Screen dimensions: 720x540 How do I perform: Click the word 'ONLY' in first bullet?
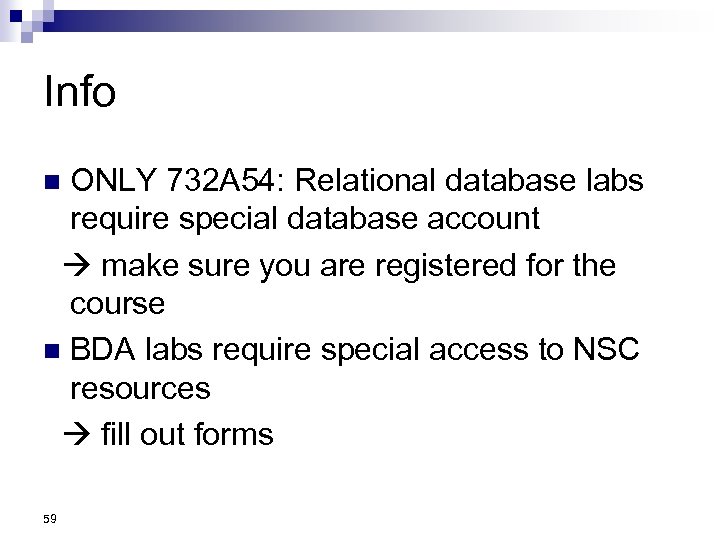(113, 181)
